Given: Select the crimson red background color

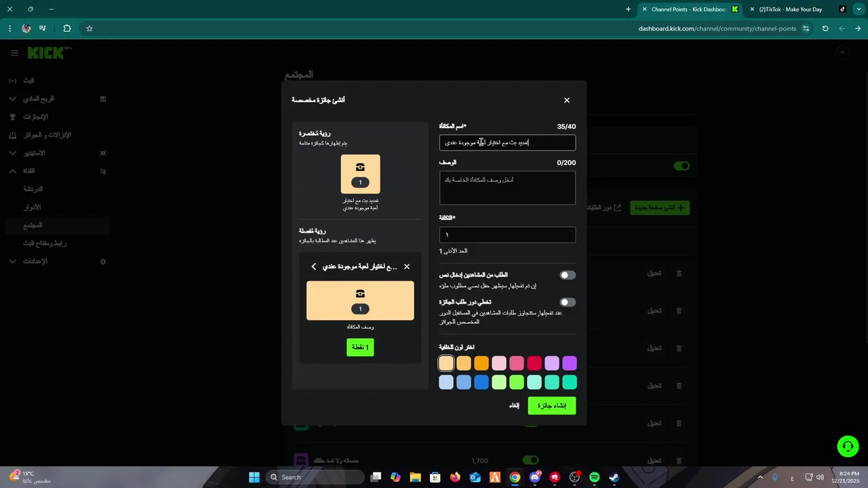Looking at the screenshot, I should pyautogui.click(x=534, y=363).
